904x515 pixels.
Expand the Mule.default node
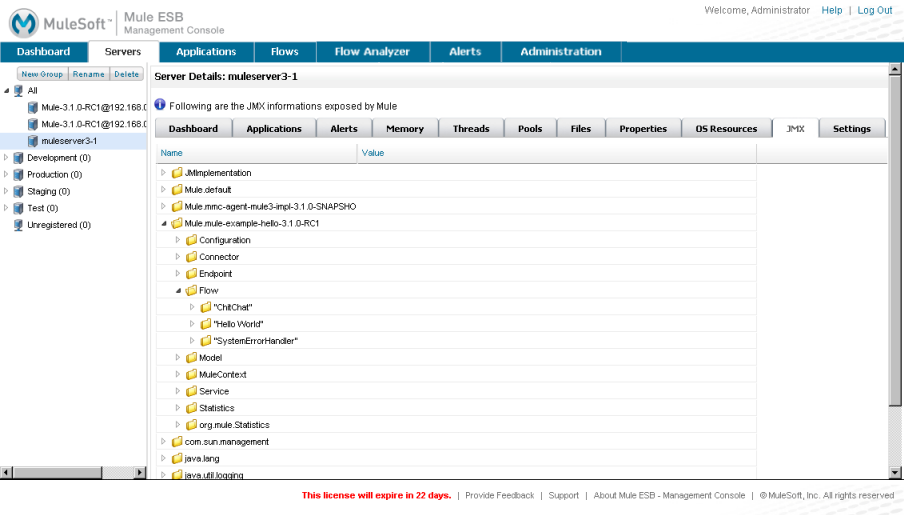(164, 190)
